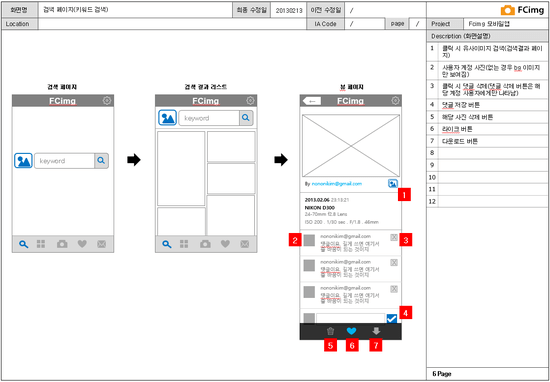Viewport: 550px width, 382px height.
Task: Open the tall top-left result thumbnail
Action: [x=181, y=168]
